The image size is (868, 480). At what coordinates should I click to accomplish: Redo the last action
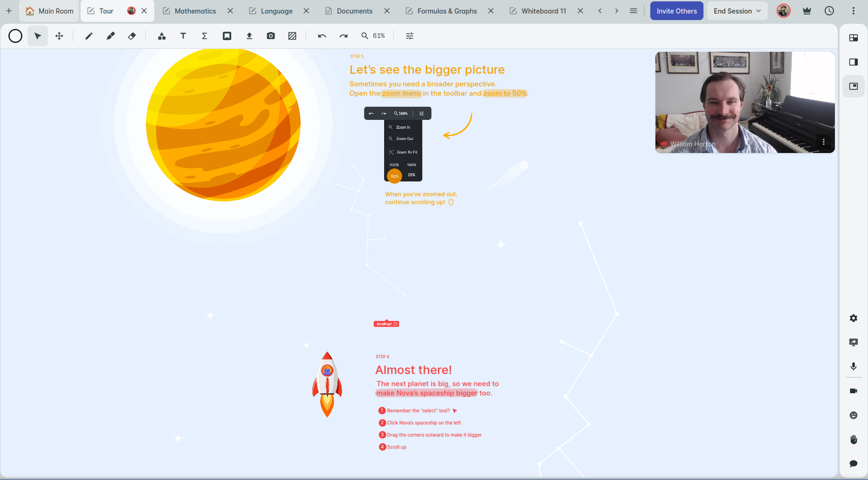point(344,36)
